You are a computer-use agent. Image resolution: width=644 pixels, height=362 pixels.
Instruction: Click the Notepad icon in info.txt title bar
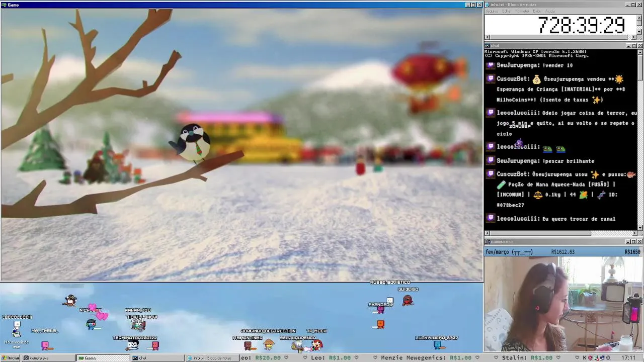tap(488, 5)
